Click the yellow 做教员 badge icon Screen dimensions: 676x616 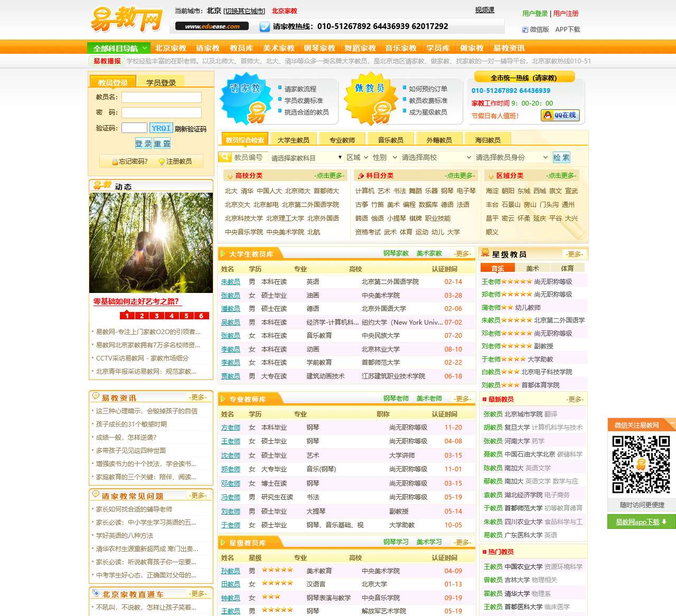click(371, 100)
